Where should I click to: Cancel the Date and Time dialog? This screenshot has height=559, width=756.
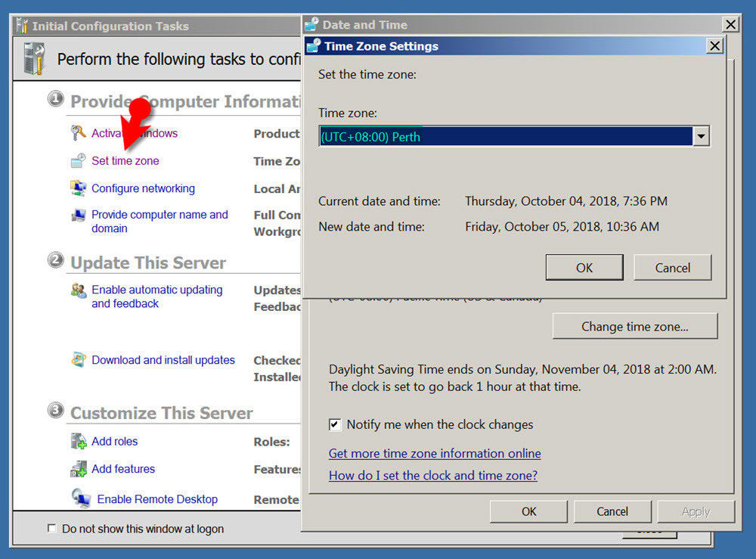tap(612, 511)
